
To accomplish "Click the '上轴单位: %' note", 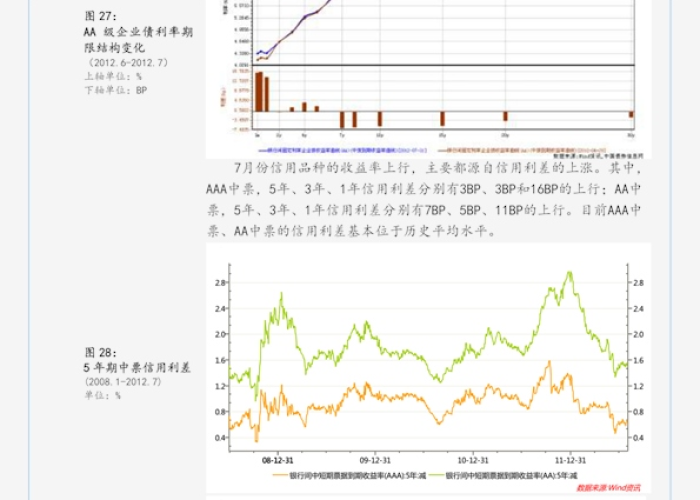I will [113, 76].
